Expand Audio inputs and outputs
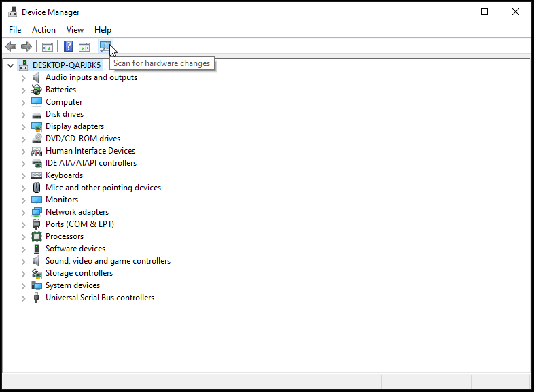The width and height of the screenshot is (534, 392). point(23,78)
